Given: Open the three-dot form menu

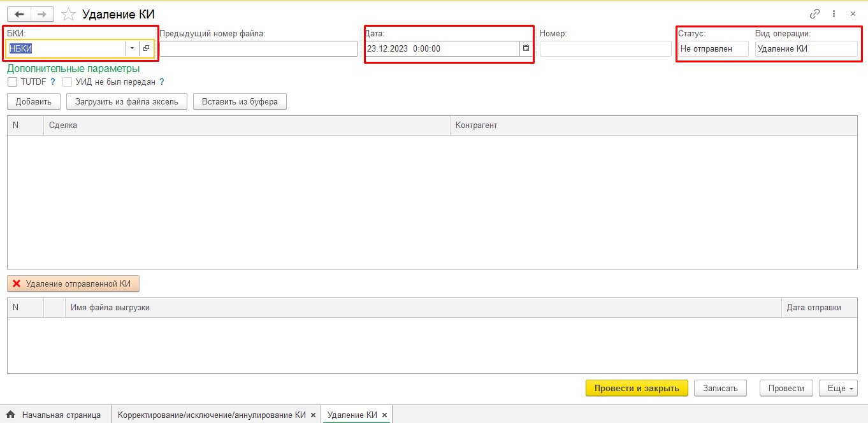Looking at the screenshot, I should 834,13.
